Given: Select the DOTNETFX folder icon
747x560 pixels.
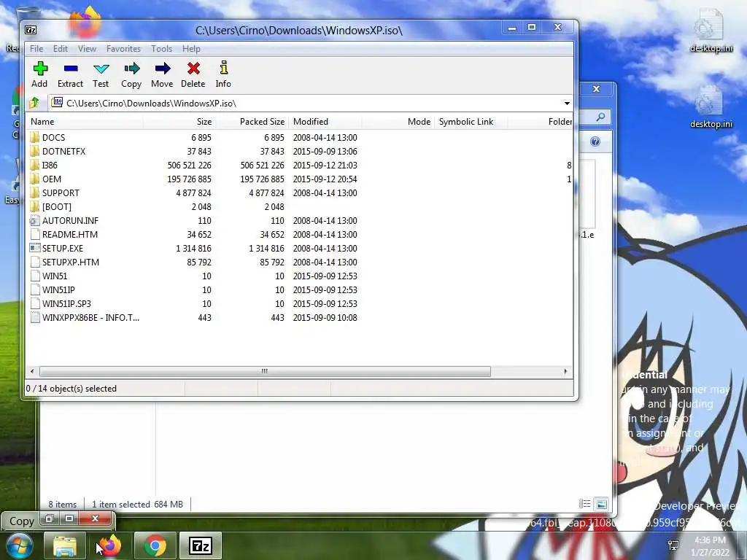Looking at the screenshot, I should (x=34, y=152).
